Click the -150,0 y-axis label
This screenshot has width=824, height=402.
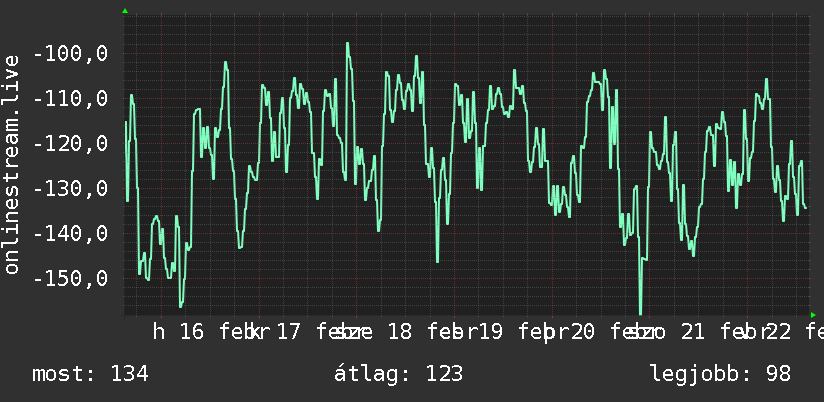[x=70, y=279]
